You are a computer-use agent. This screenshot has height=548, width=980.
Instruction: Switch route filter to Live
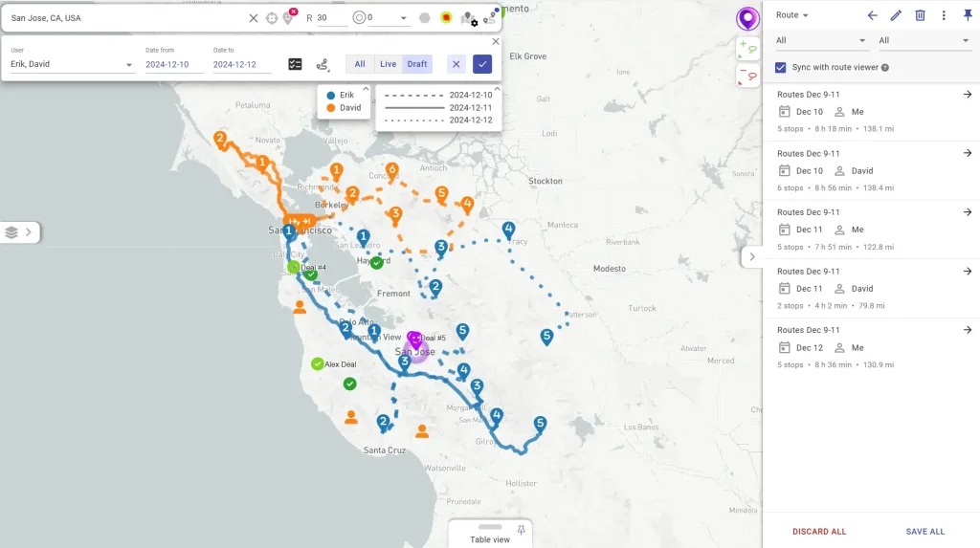click(x=388, y=64)
